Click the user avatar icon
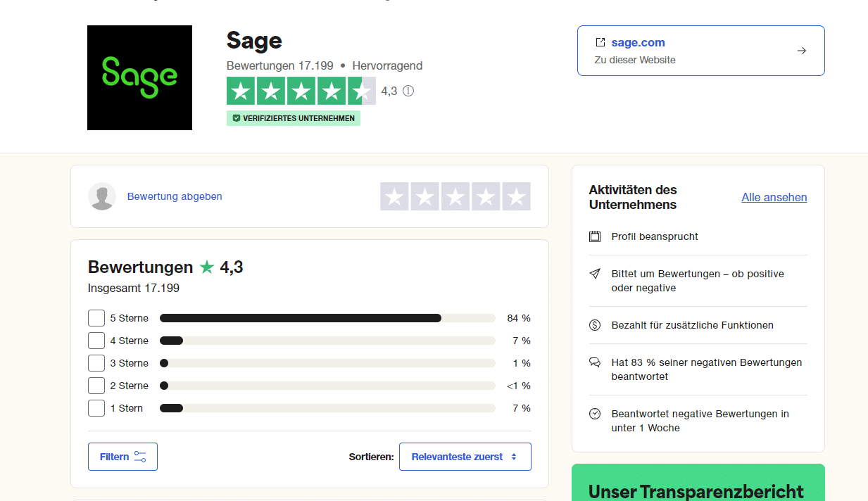This screenshot has height=501, width=868. pyautogui.click(x=102, y=196)
